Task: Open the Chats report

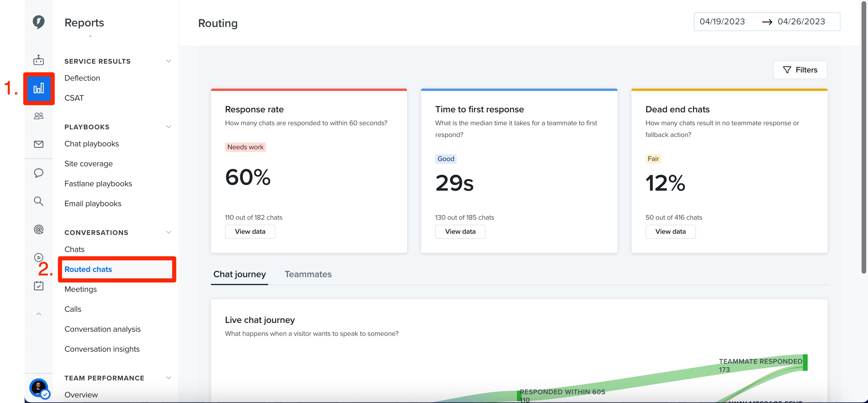Action: coord(74,249)
